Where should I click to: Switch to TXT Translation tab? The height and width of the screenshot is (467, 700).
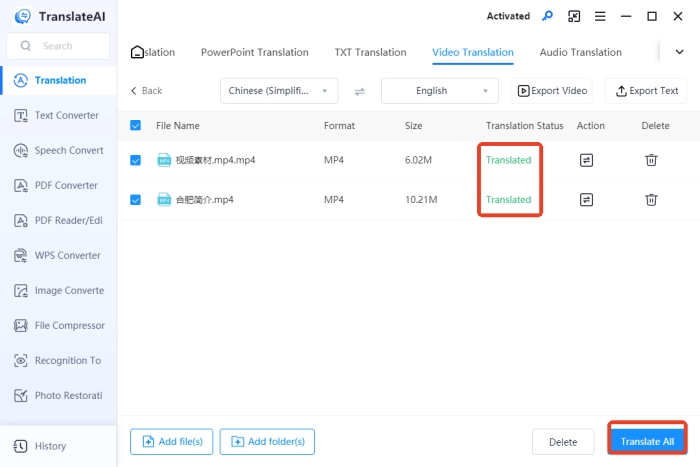(371, 52)
